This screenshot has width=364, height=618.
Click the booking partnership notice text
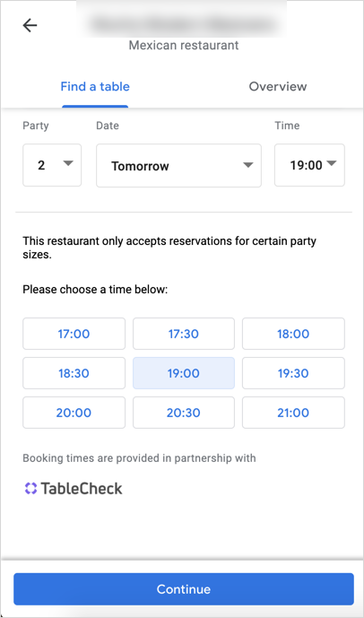point(139,458)
